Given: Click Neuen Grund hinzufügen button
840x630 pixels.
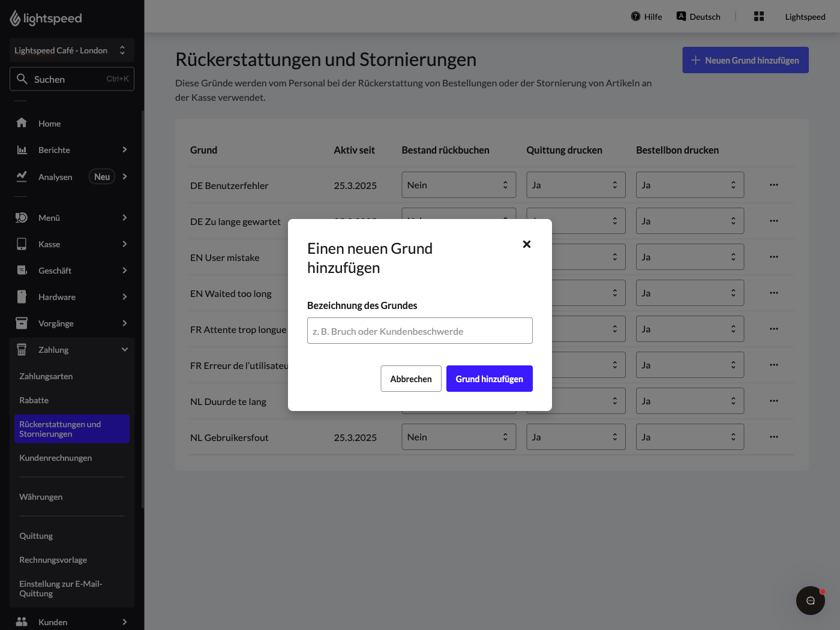Looking at the screenshot, I should (745, 60).
